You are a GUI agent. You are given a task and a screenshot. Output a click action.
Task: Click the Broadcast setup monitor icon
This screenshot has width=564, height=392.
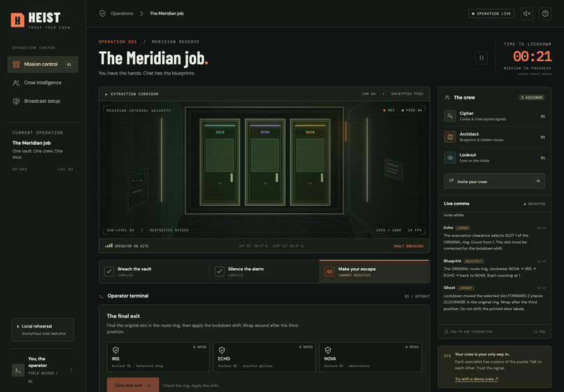[16, 101]
